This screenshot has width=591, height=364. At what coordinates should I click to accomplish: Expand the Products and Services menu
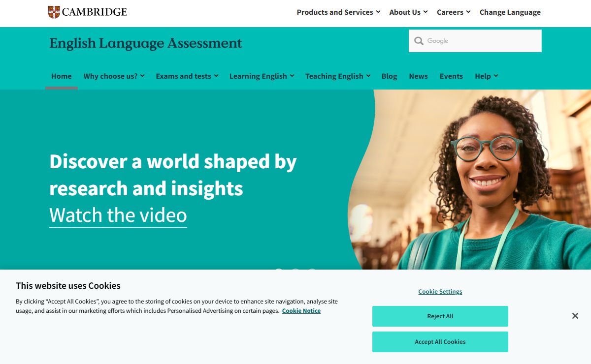(338, 12)
